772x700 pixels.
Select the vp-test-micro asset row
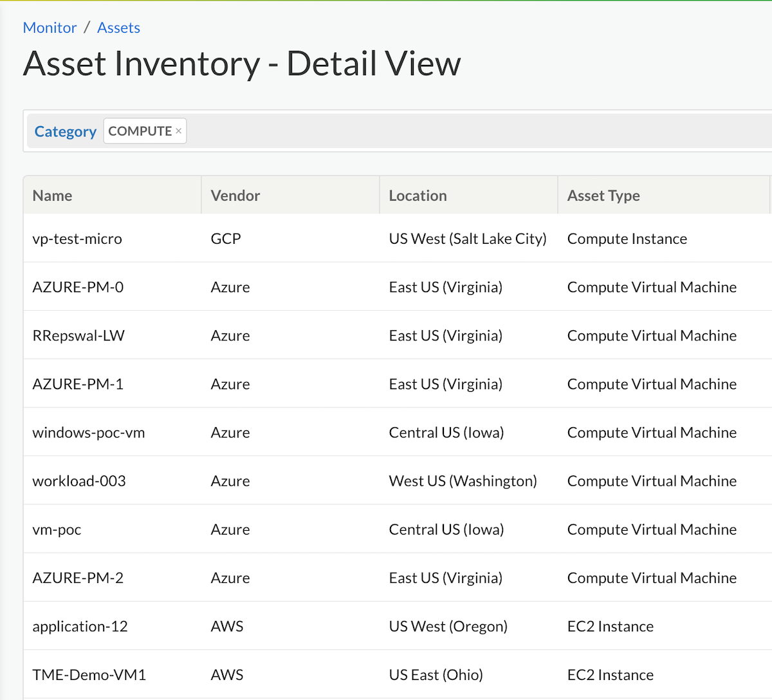point(77,239)
